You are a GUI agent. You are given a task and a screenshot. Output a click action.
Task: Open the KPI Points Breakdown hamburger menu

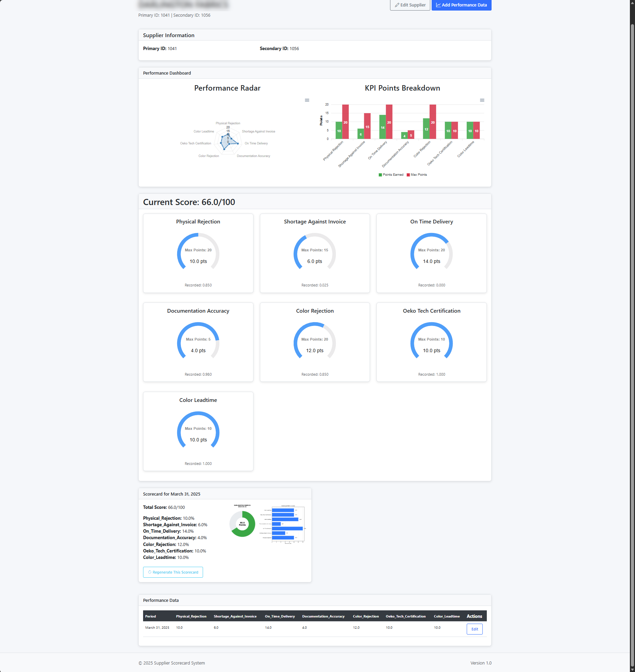tap(482, 100)
